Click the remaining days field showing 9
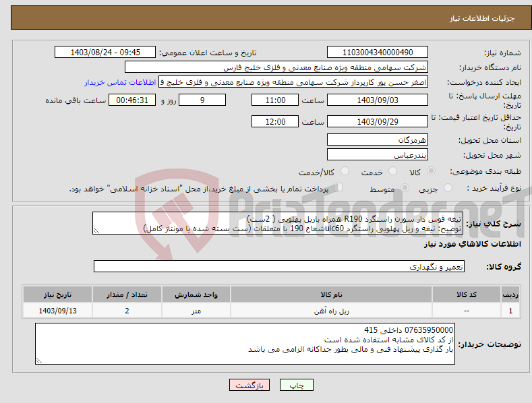 (x=202, y=100)
